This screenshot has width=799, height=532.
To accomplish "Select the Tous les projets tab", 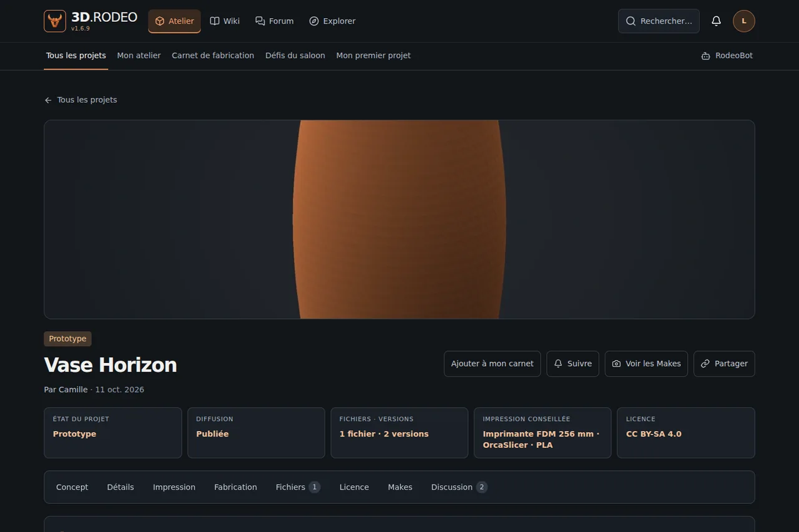I will click(x=76, y=56).
